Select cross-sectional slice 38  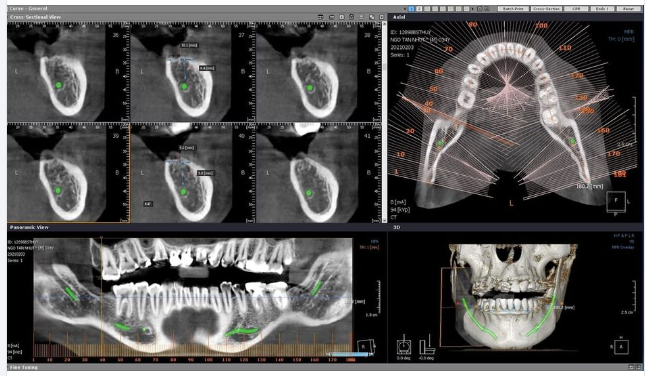[318, 72]
